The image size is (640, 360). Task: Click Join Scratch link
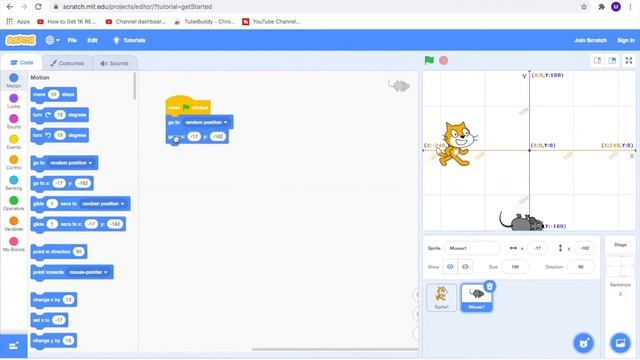tap(590, 40)
